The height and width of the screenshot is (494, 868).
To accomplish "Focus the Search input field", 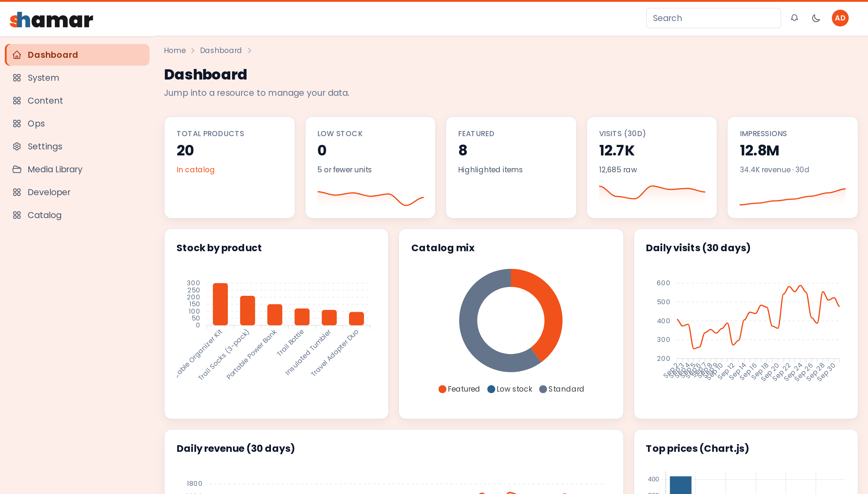I will pyautogui.click(x=713, y=18).
